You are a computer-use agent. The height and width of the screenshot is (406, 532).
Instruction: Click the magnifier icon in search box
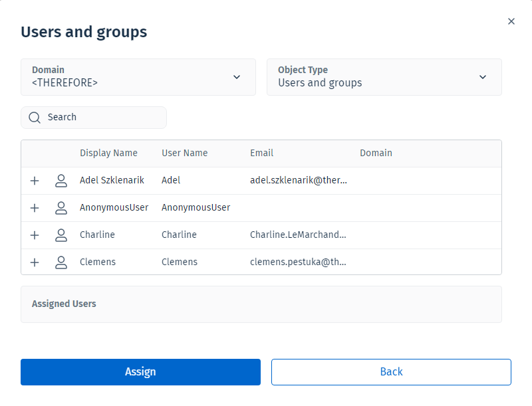[x=35, y=118]
